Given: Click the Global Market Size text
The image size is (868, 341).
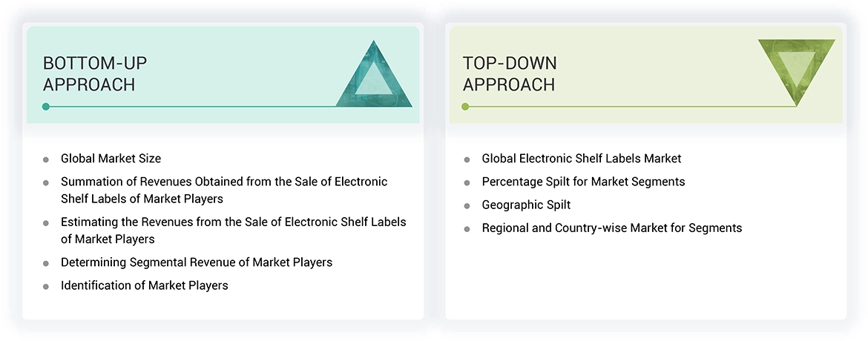Looking at the screenshot, I should coord(111,159).
